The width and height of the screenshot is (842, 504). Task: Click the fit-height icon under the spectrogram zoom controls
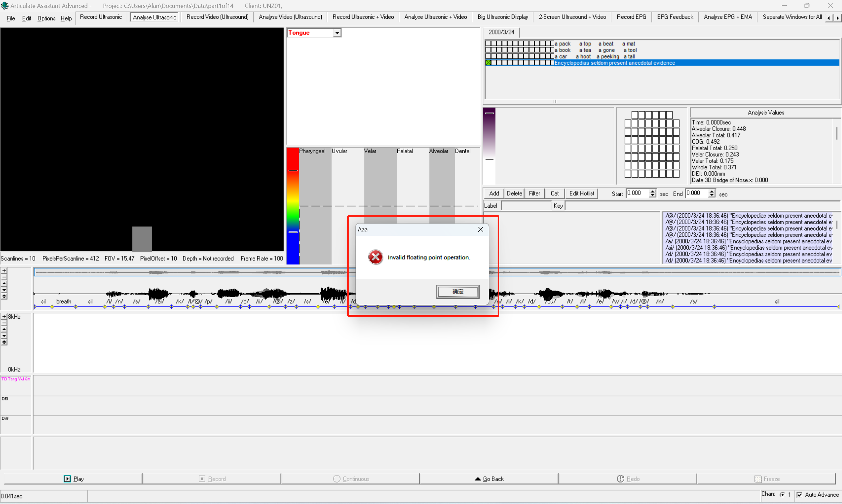tap(4, 342)
